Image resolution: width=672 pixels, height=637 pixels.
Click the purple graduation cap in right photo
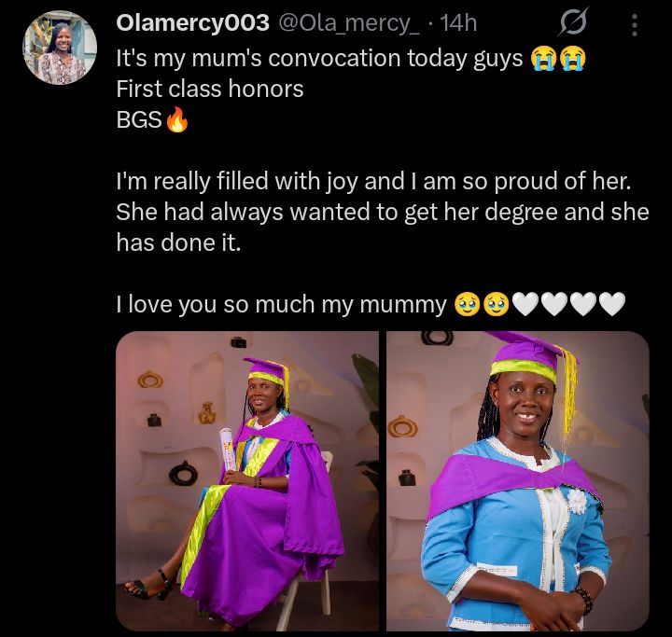[527, 354]
